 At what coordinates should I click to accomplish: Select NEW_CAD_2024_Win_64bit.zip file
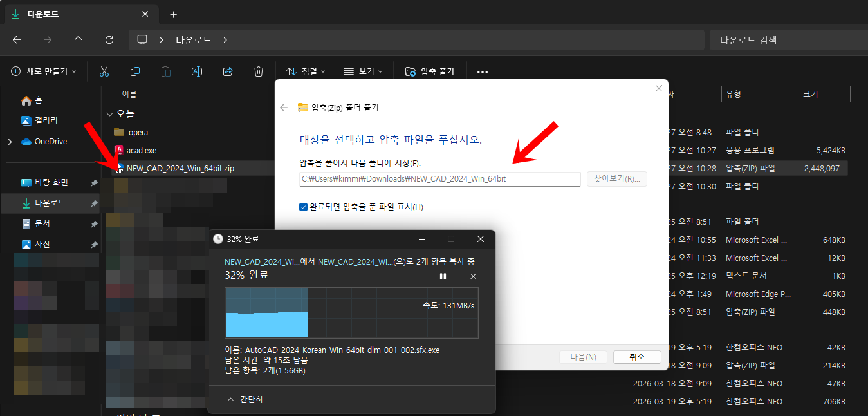point(180,168)
